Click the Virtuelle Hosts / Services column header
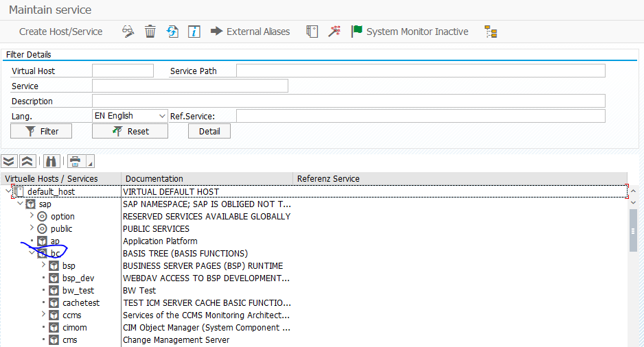The image size is (644, 347). tap(51, 179)
